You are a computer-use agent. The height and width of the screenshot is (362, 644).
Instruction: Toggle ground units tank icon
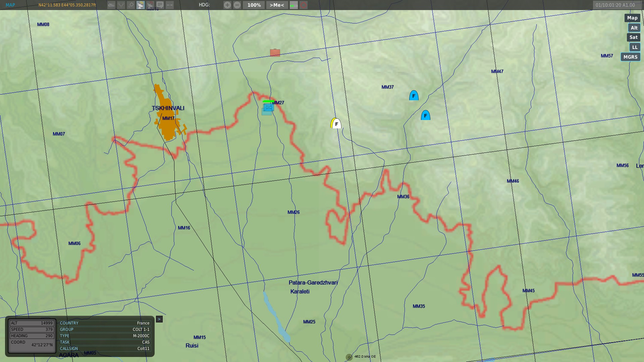point(111,5)
